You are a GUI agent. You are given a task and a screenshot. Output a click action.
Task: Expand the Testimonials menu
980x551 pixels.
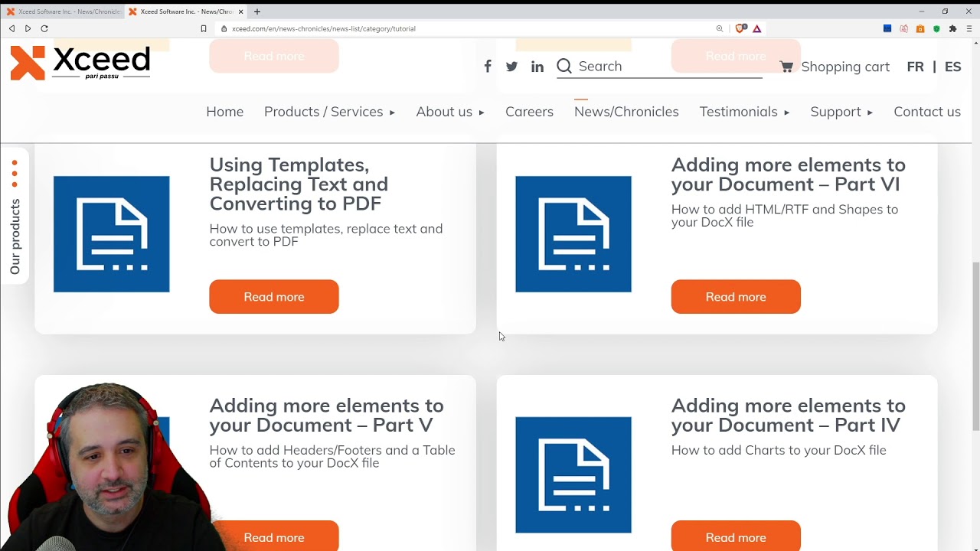coord(744,112)
